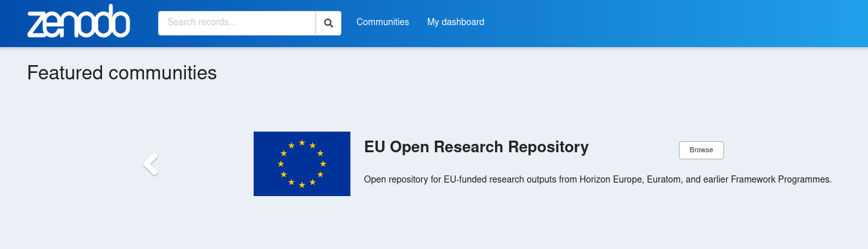Browse the EU Open Research Repository community

tap(701, 150)
